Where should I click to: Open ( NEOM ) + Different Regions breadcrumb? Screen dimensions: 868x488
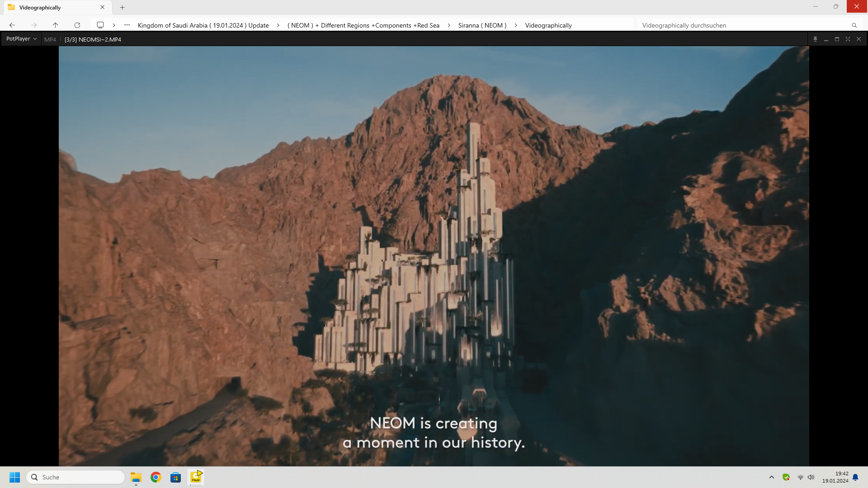coord(363,25)
